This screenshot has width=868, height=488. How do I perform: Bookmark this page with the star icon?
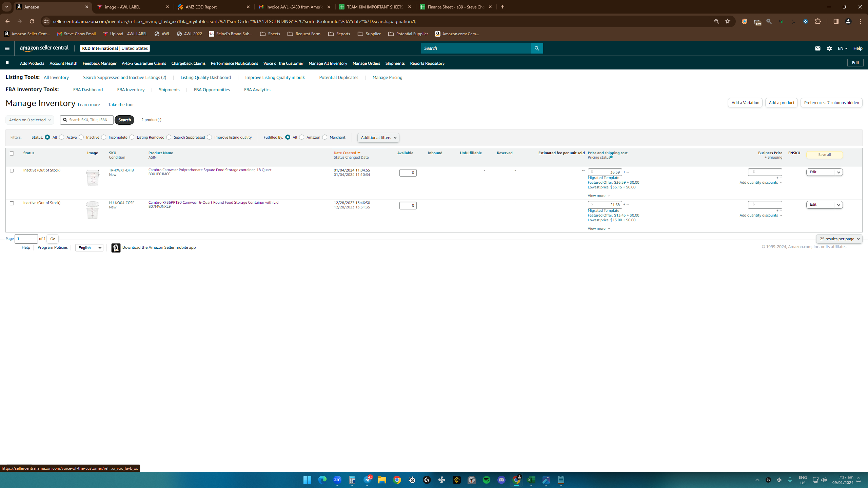[x=728, y=21]
